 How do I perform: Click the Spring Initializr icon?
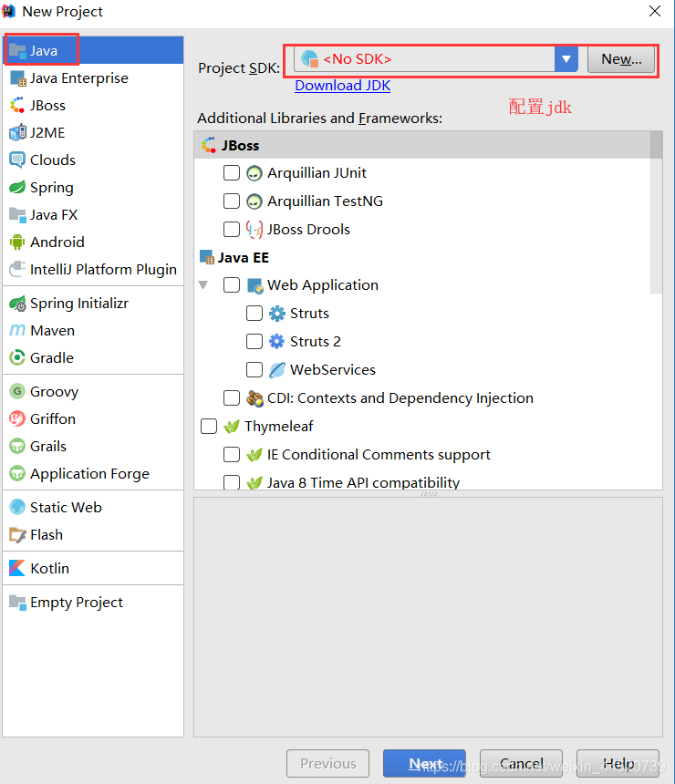[17, 304]
